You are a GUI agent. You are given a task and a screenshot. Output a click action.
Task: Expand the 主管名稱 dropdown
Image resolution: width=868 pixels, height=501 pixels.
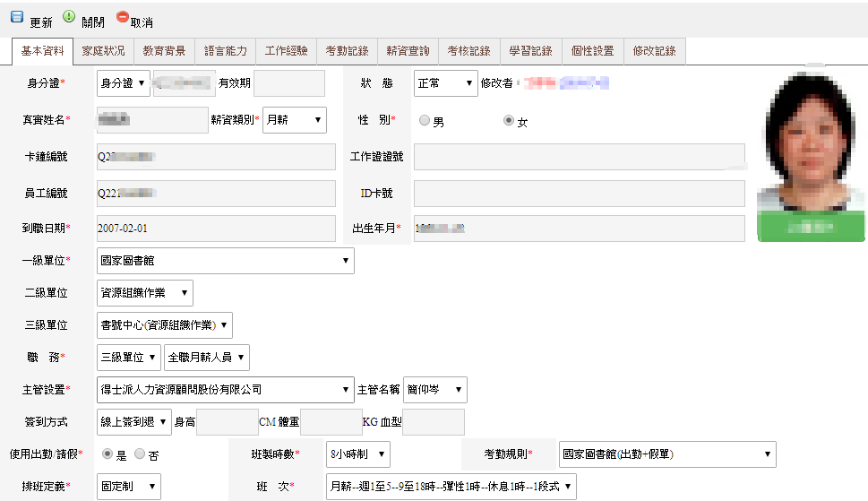[434, 390]
